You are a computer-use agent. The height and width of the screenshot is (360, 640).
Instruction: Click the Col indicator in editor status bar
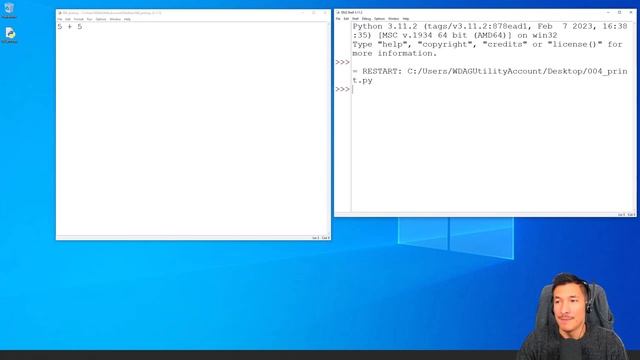click(326, 238)
